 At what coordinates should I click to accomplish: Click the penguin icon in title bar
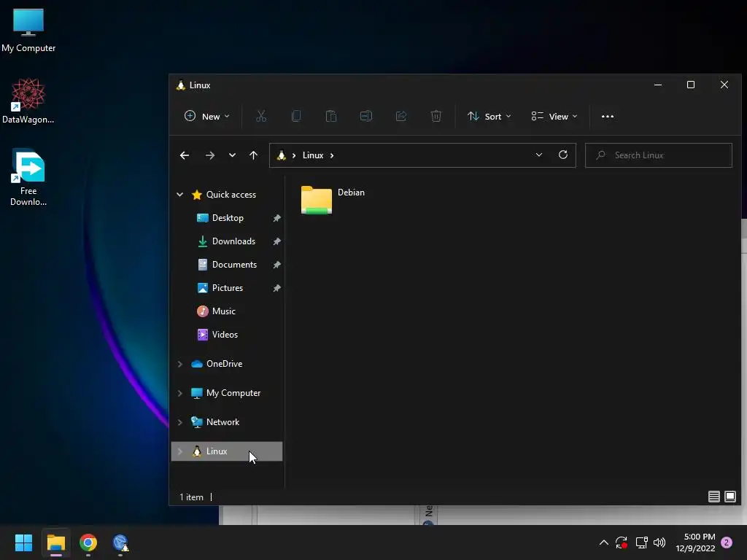coord(181,85)
